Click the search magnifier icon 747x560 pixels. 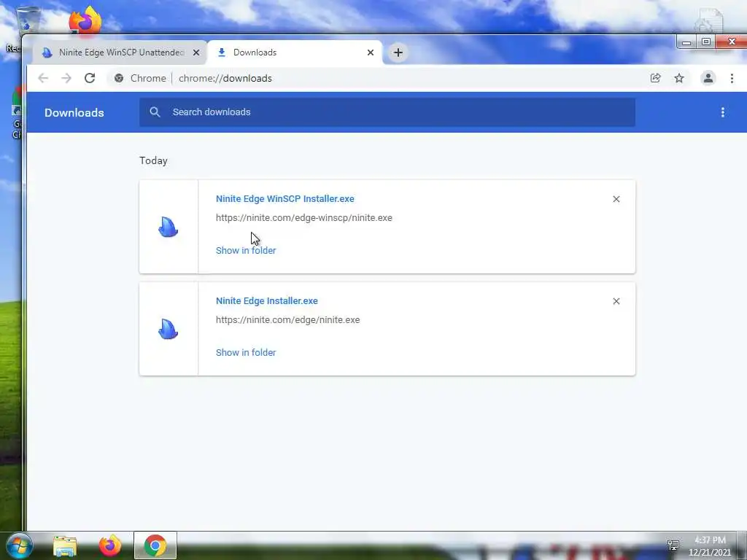point(155,112)
